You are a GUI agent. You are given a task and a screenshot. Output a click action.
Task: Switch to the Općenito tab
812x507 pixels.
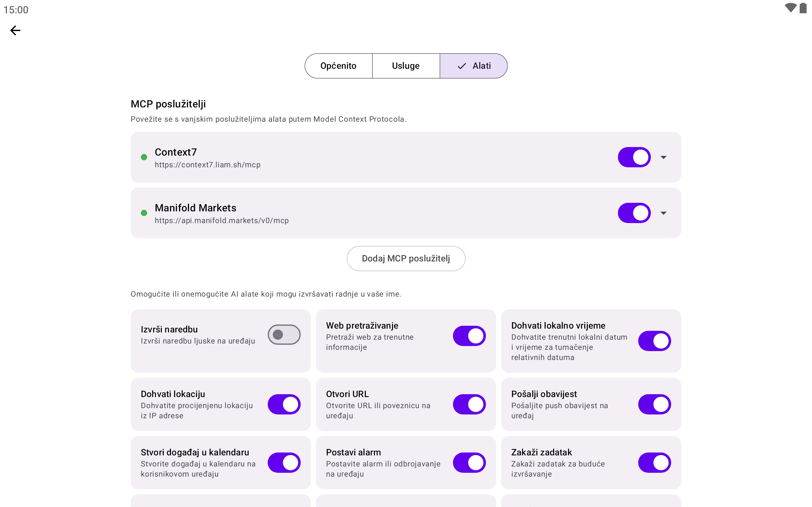click(338, 66)
